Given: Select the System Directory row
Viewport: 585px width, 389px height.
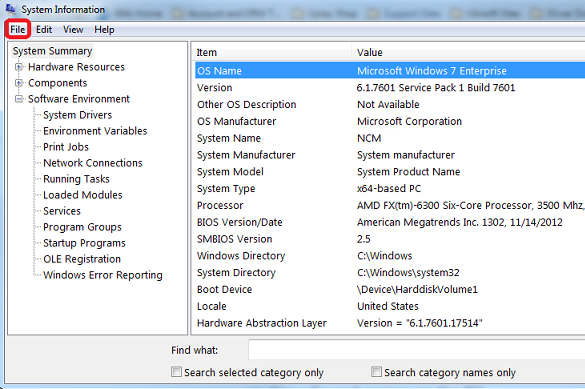Looking at the screenshot, I should pos(390,272).
